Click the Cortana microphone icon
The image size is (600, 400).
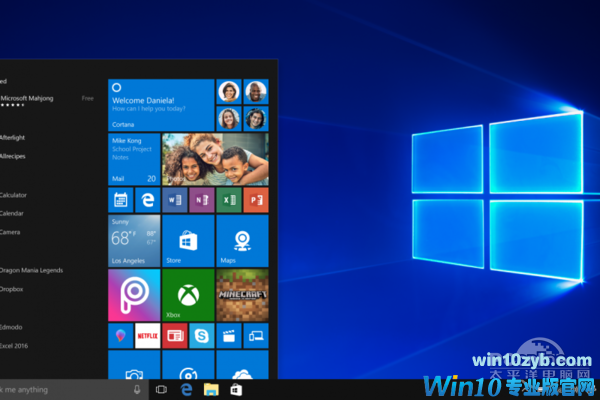pos(137,390)
